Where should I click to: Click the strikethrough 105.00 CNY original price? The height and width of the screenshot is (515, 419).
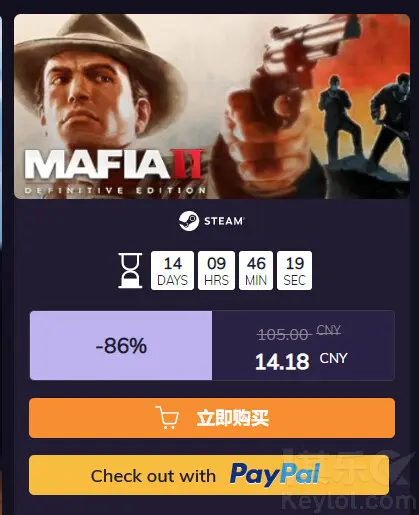tap(299, 333)
